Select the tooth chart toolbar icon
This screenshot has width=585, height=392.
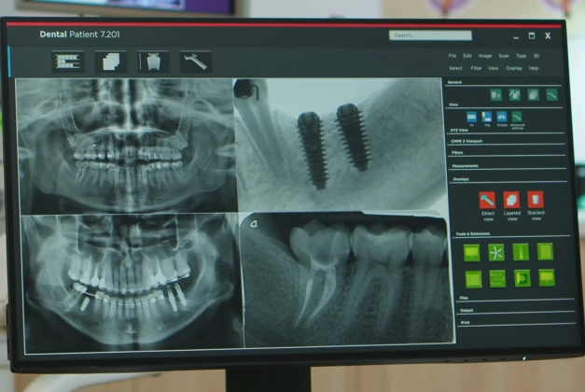(153, 62)
